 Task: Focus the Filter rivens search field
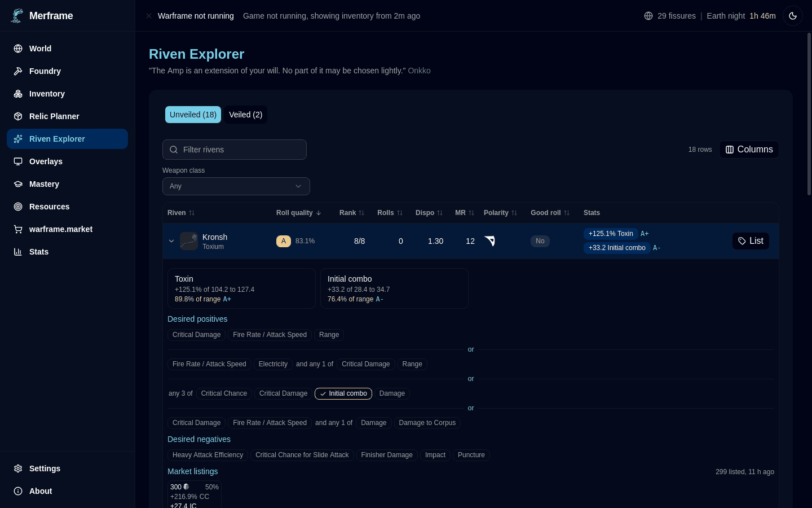pyautogui.click(x=235, y=150)
